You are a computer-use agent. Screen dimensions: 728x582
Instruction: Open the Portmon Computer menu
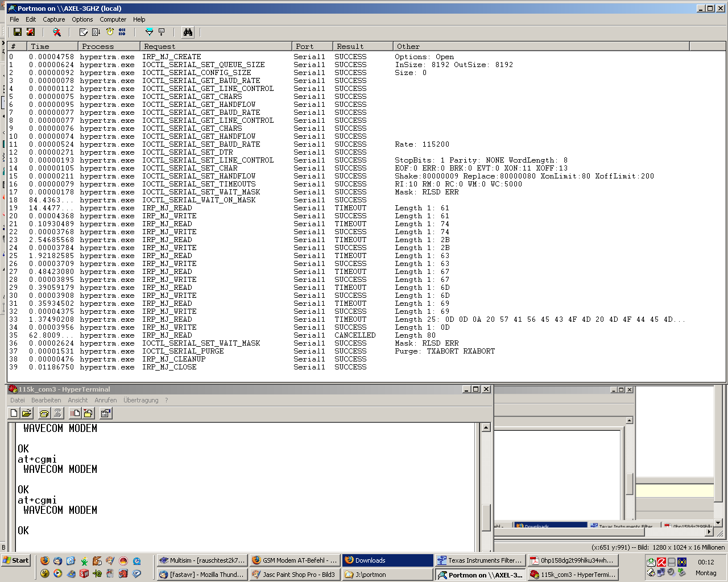point(113,19)
